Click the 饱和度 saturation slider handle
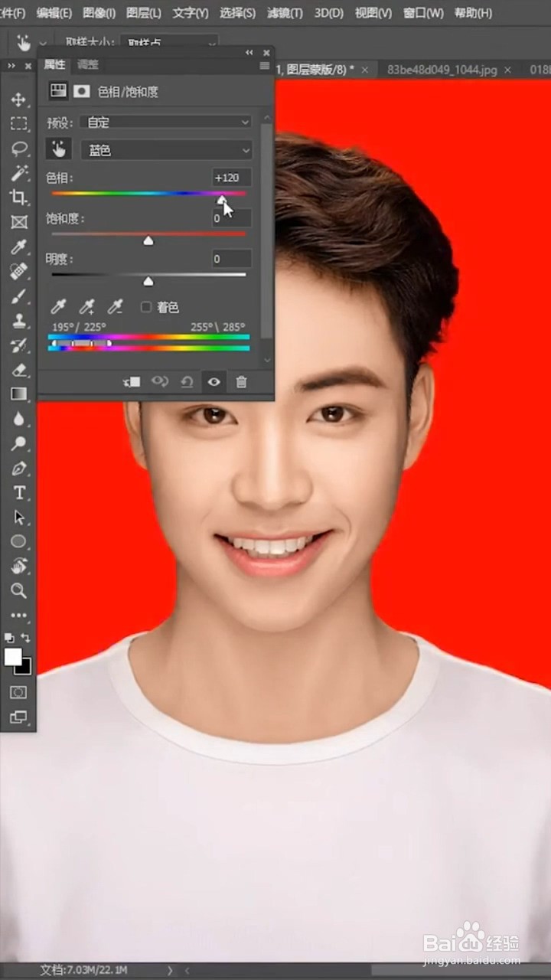Screen dimensions: 551x980 click(148, 240)
